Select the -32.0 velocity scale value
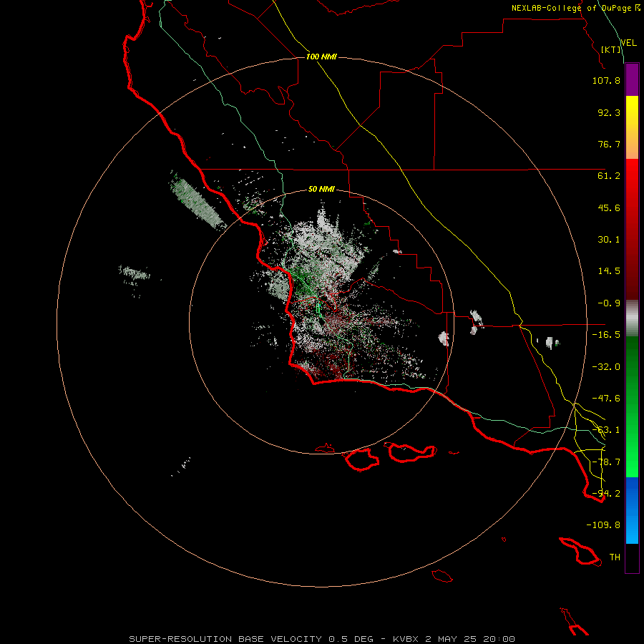The width and height of the screenshot is (644, 644). (x=606, y=367)
